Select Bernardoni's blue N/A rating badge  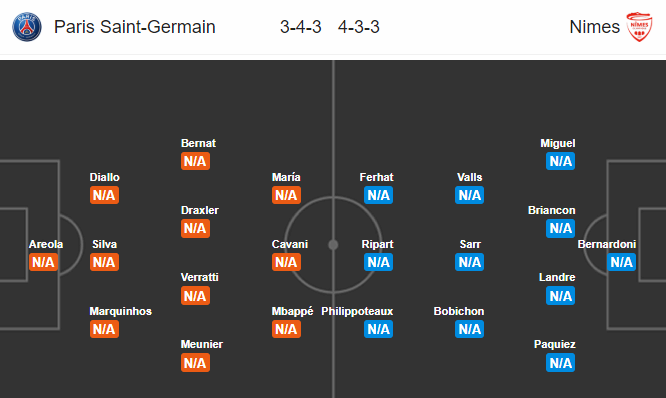621,262
